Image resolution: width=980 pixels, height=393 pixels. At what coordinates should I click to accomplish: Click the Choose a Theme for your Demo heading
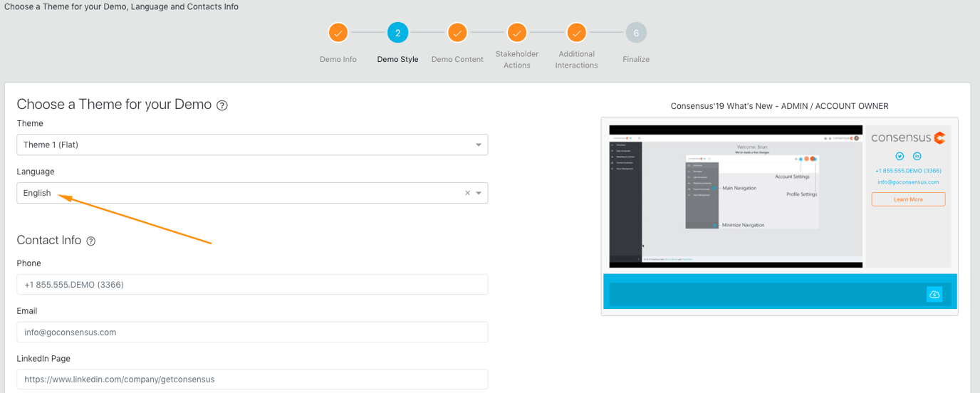tap(114, 105)
